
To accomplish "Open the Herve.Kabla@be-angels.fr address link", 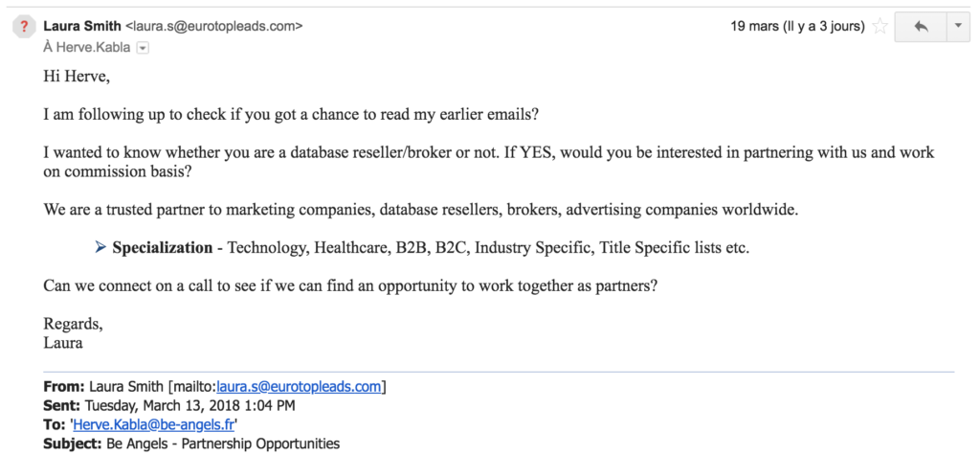I will (154, 425).
